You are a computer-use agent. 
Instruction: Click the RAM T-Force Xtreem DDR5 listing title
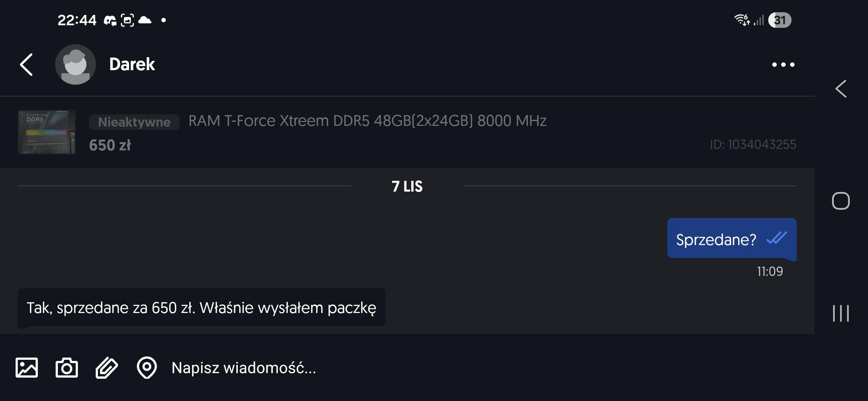pos(367,121)
